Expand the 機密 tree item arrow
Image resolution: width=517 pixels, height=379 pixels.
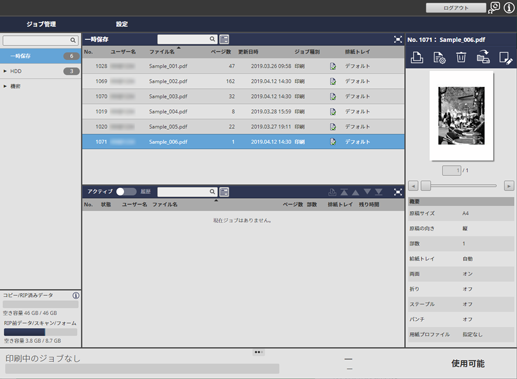coord(5,86)
